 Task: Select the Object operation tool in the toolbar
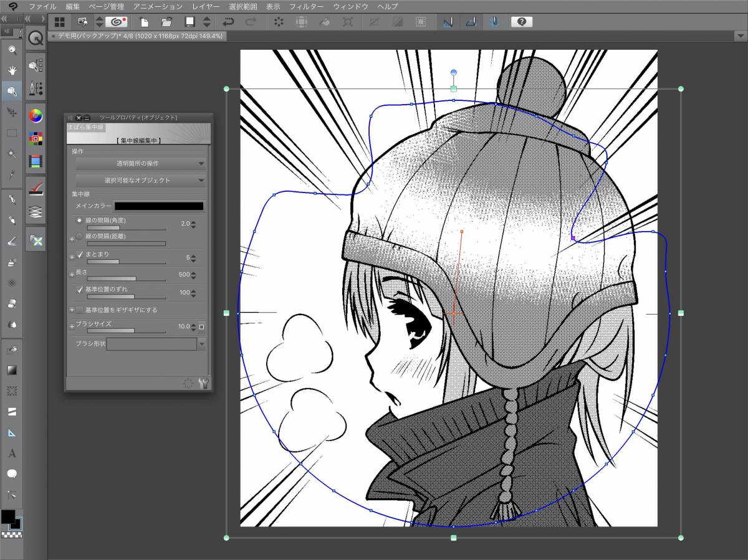click(x=11, y=90)
